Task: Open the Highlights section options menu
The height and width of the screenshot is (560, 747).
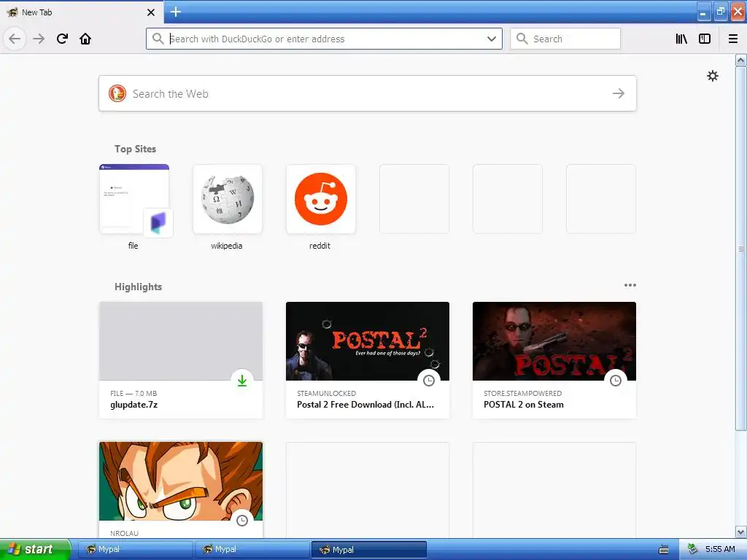Action: pos(630,285)
